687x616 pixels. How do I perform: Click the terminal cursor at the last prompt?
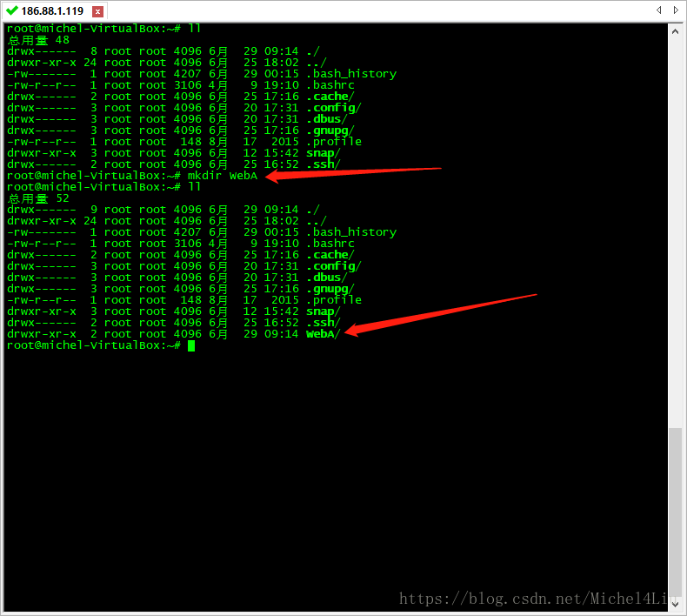(x=191, y=346)
